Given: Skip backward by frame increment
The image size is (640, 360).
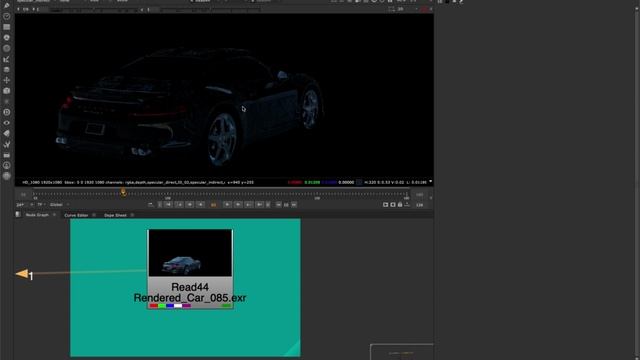Looking at the screenshot, I should pos(278,204).
